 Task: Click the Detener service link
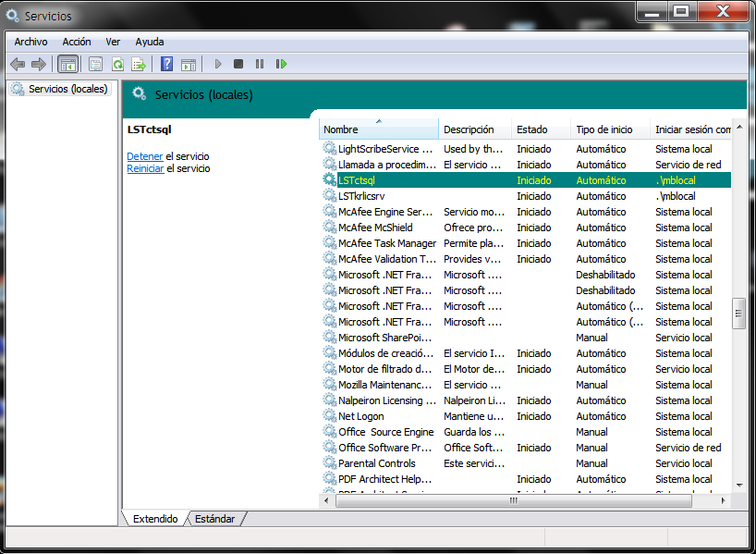click(145, 156)
